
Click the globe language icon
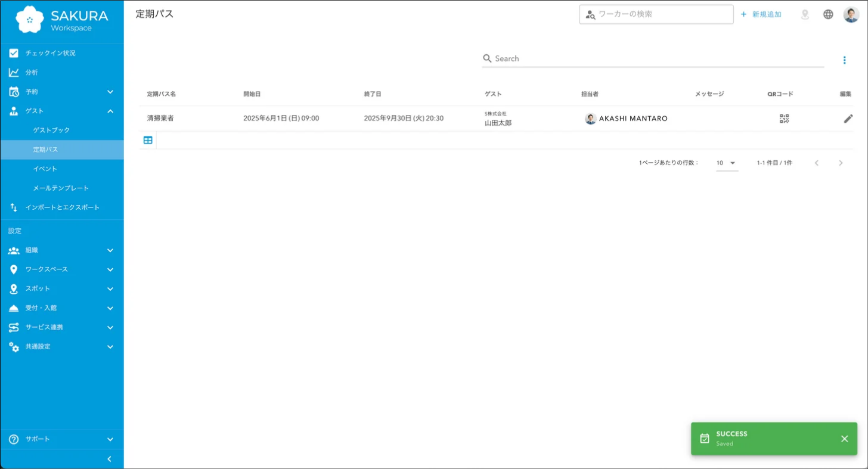tap(828, 14)
